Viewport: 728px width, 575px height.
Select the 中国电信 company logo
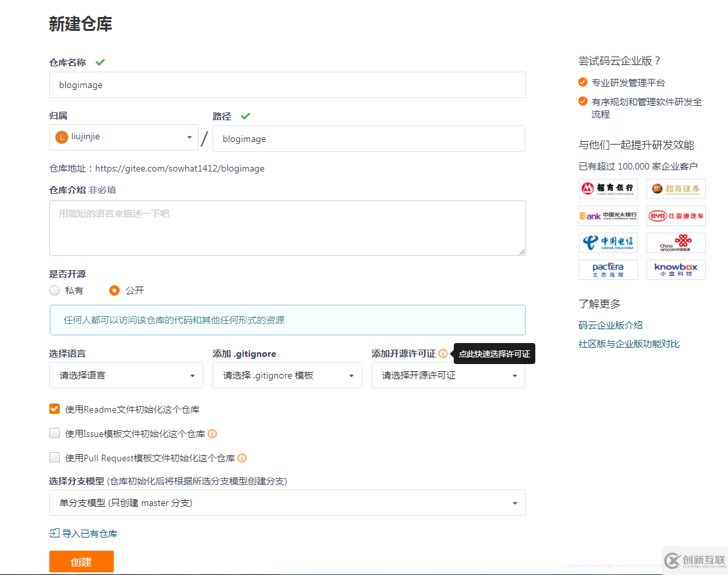pyautogui.click(x=608, y=242)
